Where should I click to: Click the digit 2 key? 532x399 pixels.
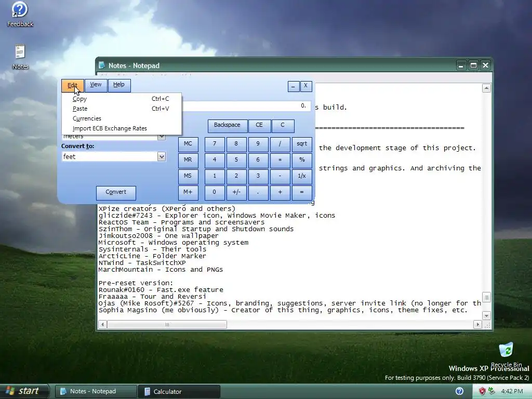[236, 176]
